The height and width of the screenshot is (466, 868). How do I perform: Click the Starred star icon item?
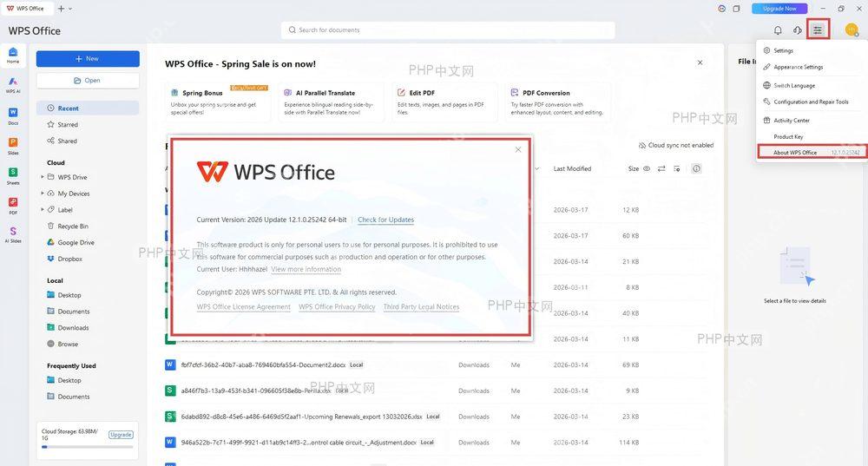point(62,124)
